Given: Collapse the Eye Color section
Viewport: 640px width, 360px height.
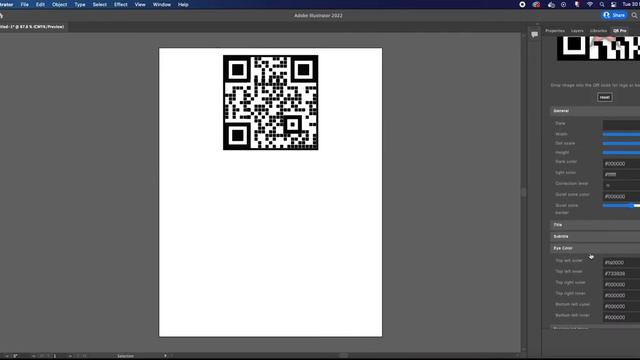Looking at the screenshot, I should 595,248.
